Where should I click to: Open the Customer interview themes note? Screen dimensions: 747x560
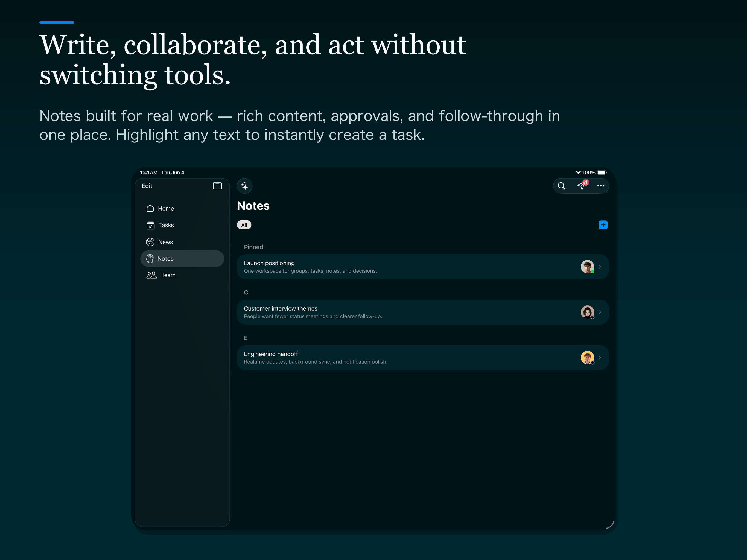point(423,312)
